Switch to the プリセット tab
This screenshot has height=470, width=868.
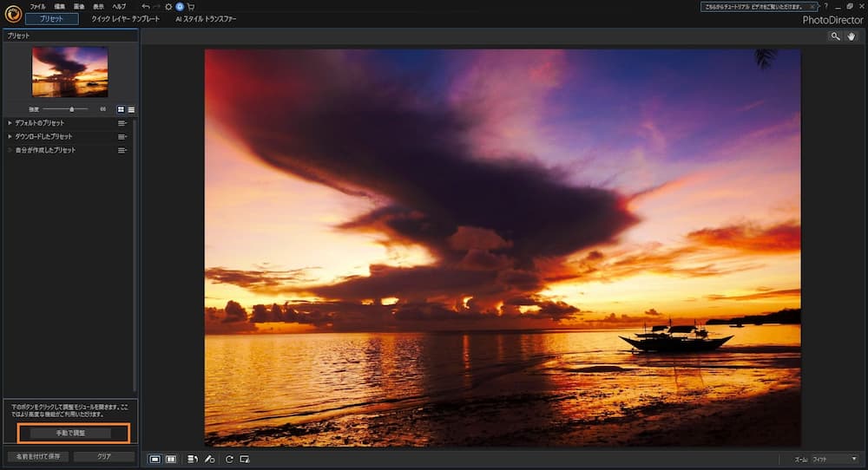pyautogui.click(x=51, y=19)
